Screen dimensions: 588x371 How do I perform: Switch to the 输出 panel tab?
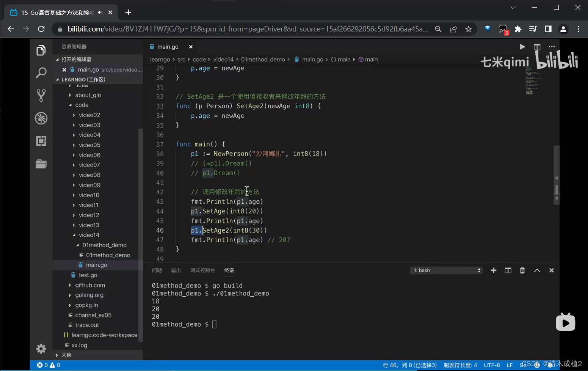pyautogui.click(x=176, y=270)
